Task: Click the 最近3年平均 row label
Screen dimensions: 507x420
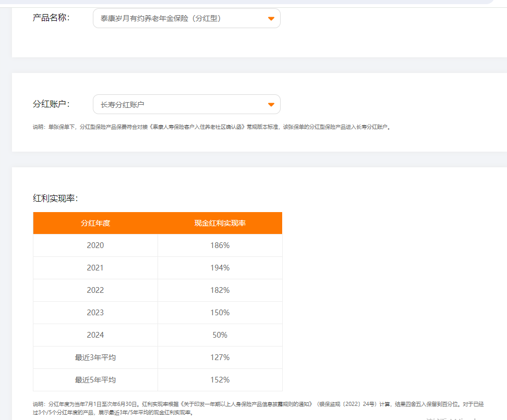Action: (x=95, y=357)
